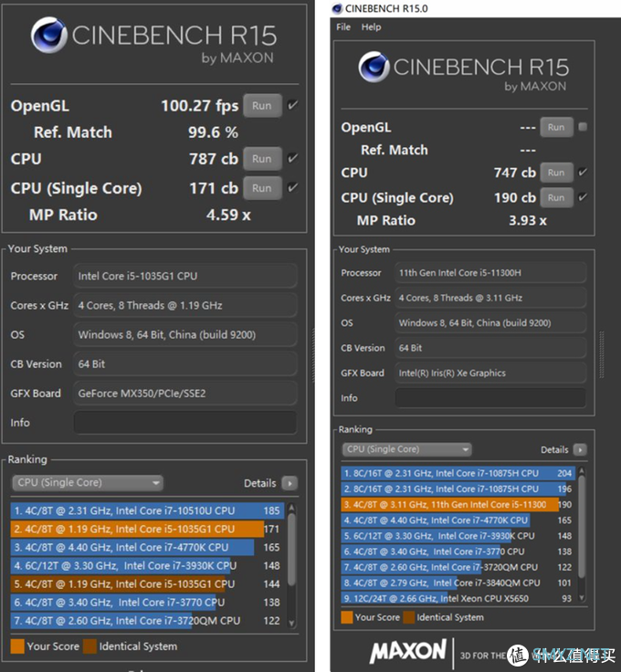Click scroll down arrow in left ranking list
Viewport: 621px width, 672px height.
(x=292, y=624)
